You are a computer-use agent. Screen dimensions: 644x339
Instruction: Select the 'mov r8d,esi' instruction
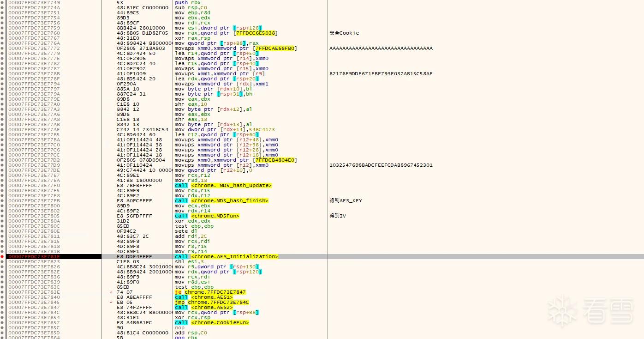coord(193,282)
